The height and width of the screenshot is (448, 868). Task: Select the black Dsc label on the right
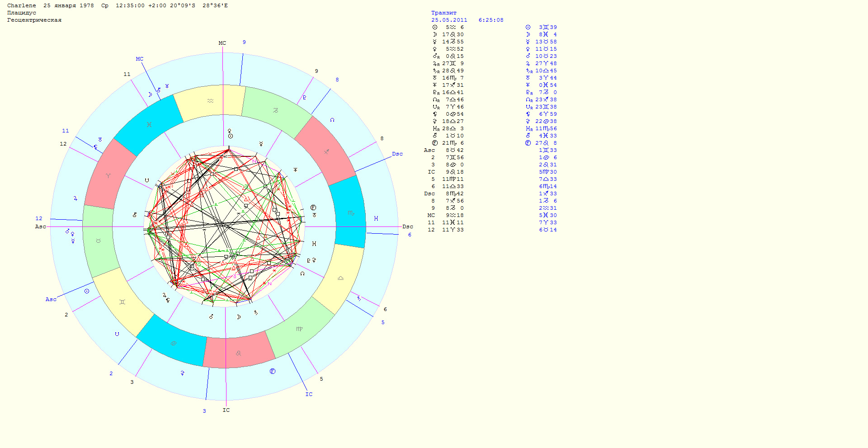coord(408,226)
